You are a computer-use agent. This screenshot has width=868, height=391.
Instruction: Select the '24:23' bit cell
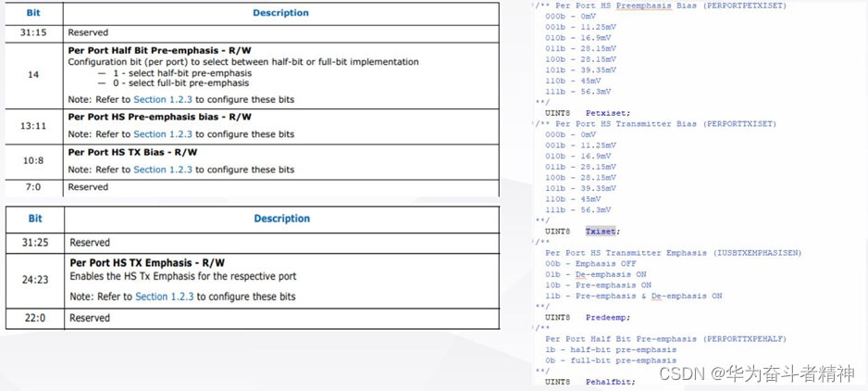pos(34,280)
